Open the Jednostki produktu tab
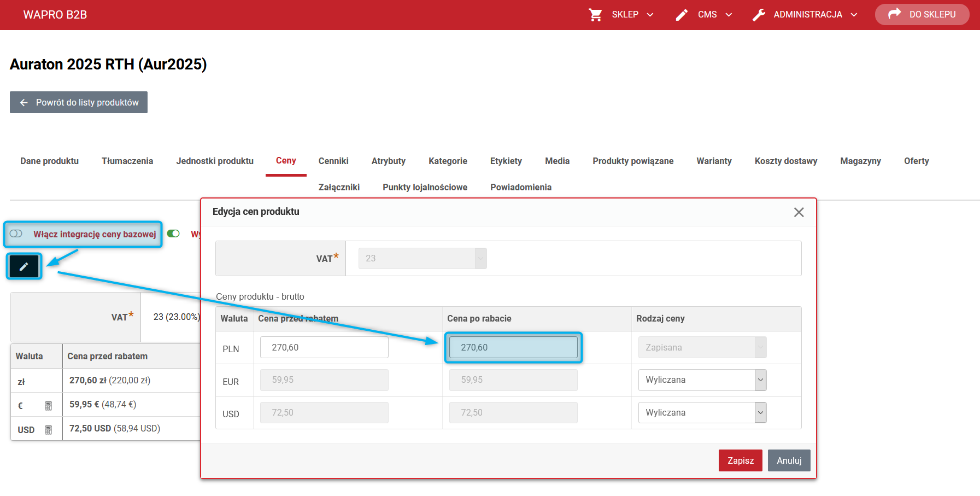Viewport: 980px width, 496px height. click(215, 161)
